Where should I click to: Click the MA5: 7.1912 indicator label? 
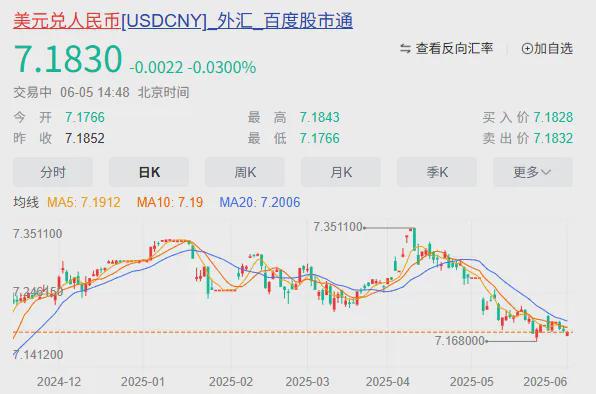pos(84,202)
